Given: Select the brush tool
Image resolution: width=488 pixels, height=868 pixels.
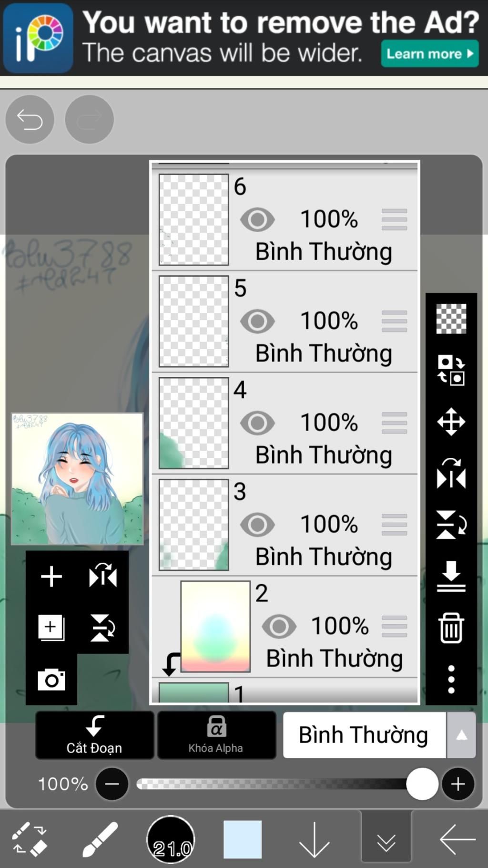Looking at the screenshot, I should 100,839.
